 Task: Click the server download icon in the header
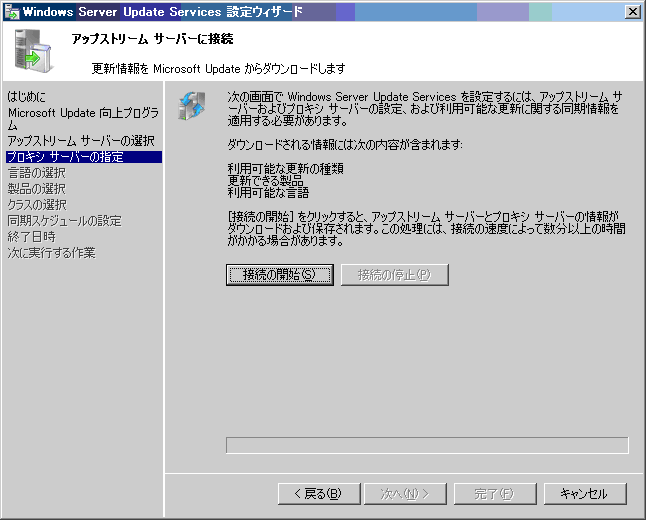point(33,51)
